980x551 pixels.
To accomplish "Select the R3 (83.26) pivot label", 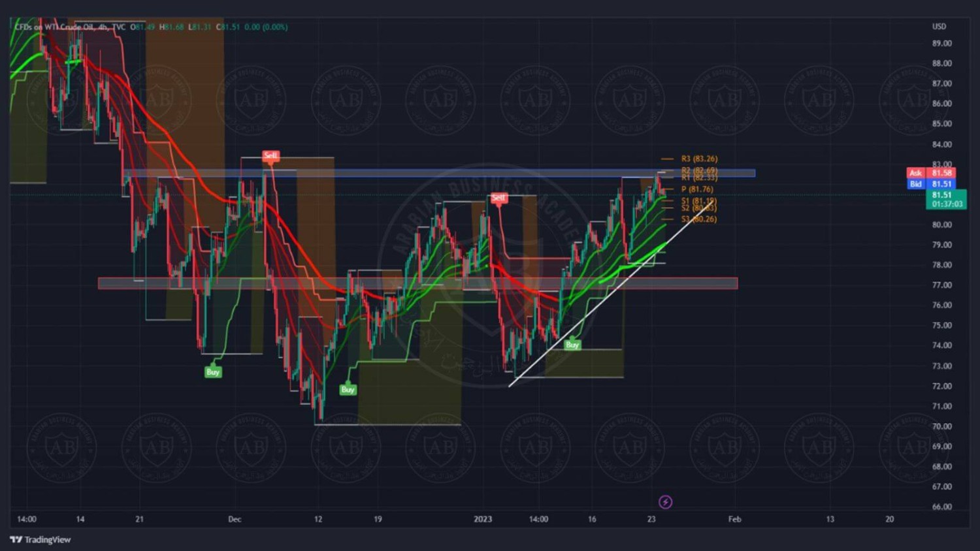I will pyautogui.click(x=699, y=159).
